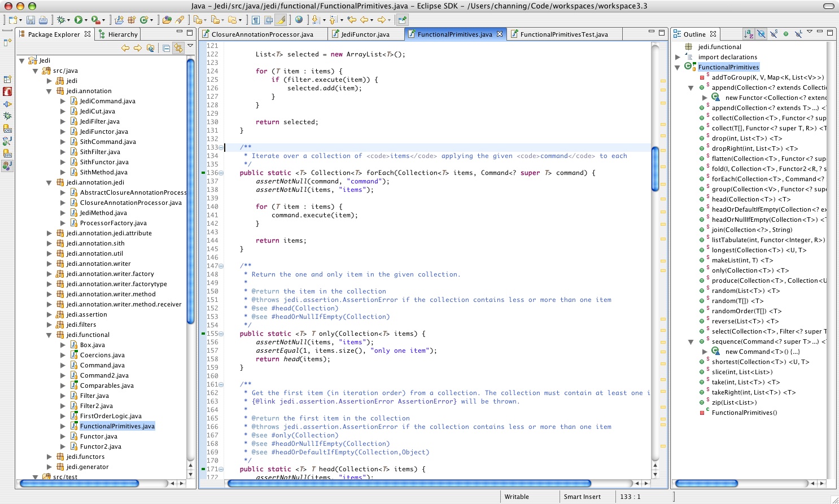The image size is (839, 504).
Task: Toggle Hide Non-Public Members in Outline
Action: 786,34
